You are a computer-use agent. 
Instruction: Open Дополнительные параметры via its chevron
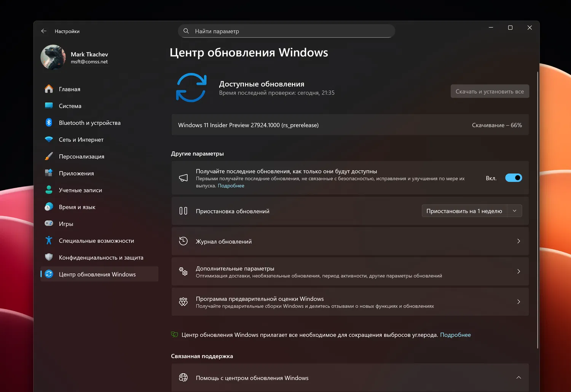(x=518, y=271)
